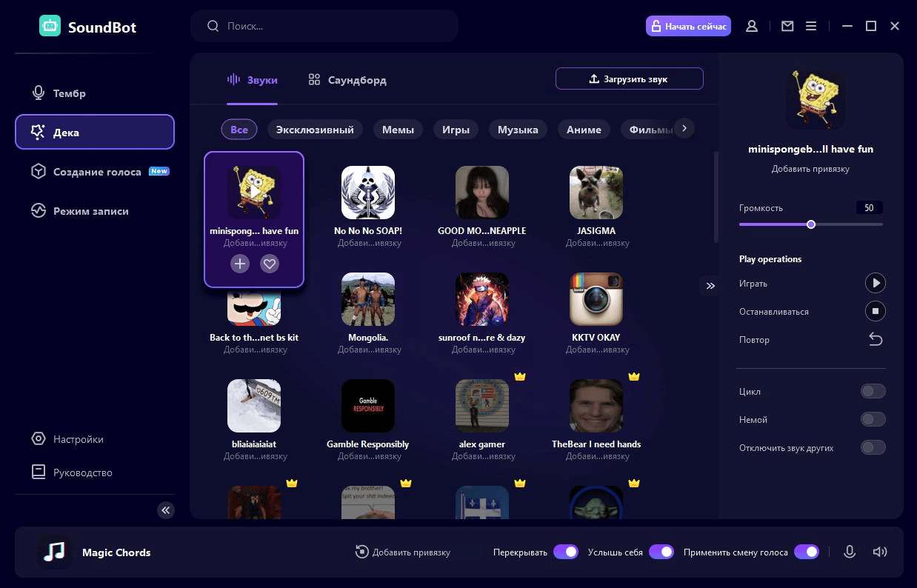Collapse the left sidebar with double-chevron
Image resolution: width=917 pixels, height=588 pixels.
coord(166,510)
